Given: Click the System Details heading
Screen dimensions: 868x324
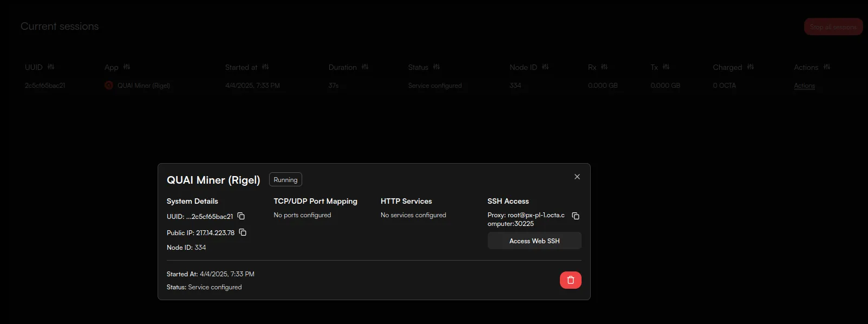Looking at the screenshot, I should pos(192,201).
